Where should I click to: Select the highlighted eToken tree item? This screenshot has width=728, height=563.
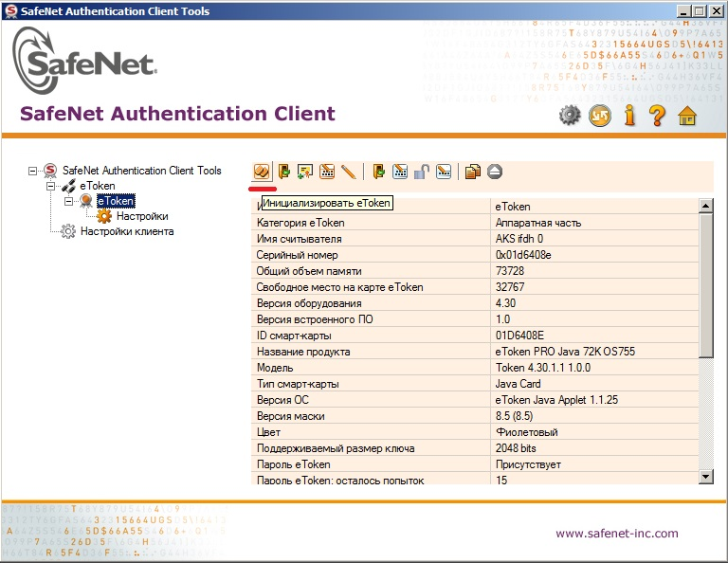coord(116,201)
